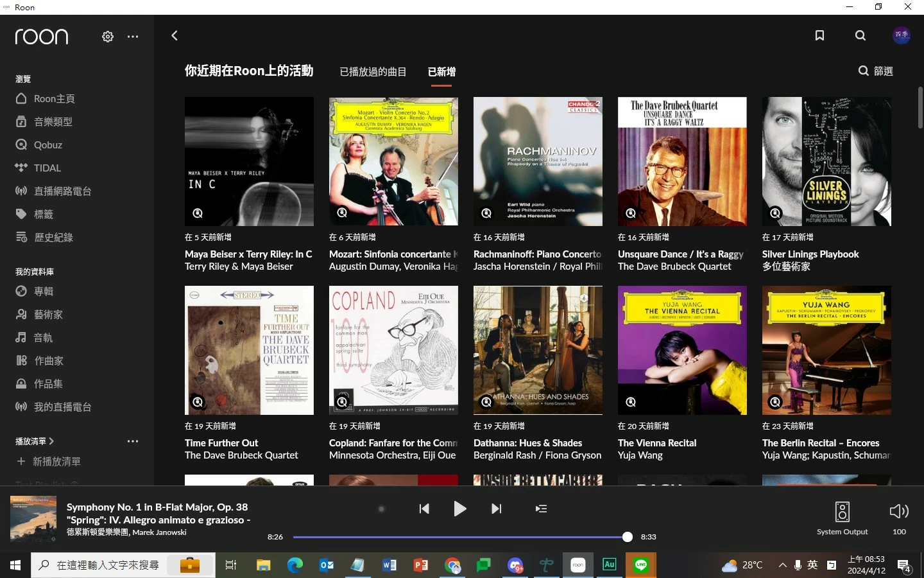
Task: Open Rachmaninov Piano Concertos album cover
Action: [x=538, y=161]
